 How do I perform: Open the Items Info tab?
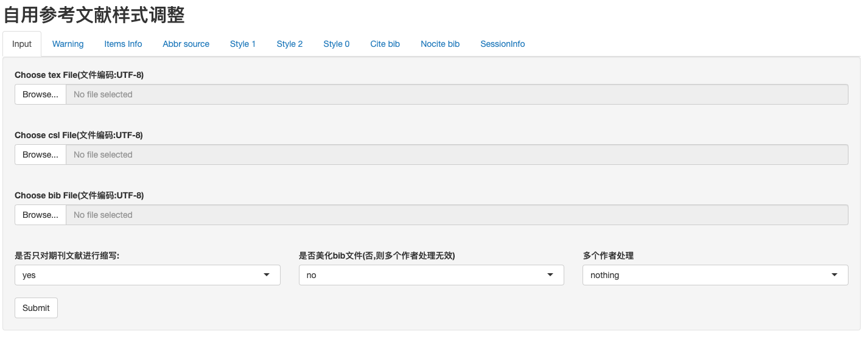123,44
